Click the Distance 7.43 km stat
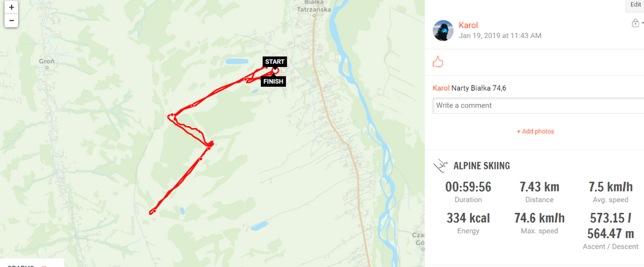644x267 pixels. (x=539, y=192)
